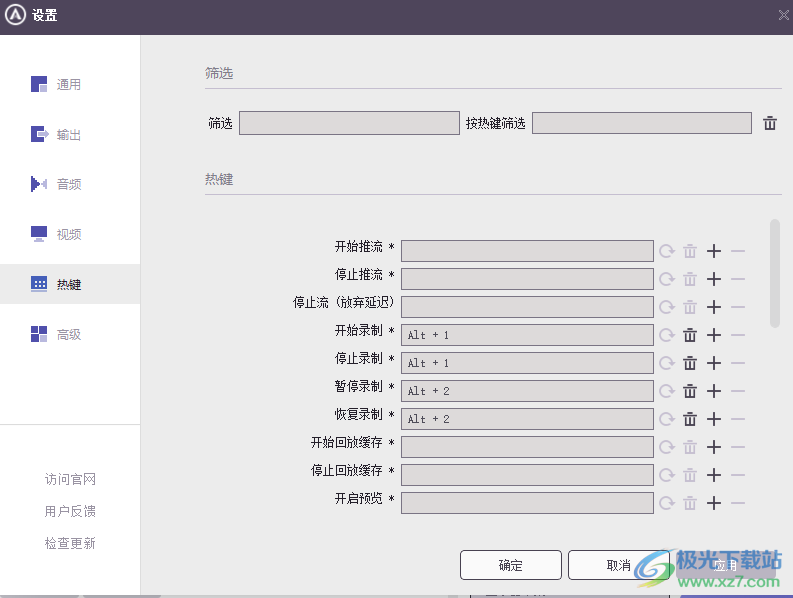Open the 访问官网 official website link
The height and width of the screenshot is (598, 793).
(70, 479)
